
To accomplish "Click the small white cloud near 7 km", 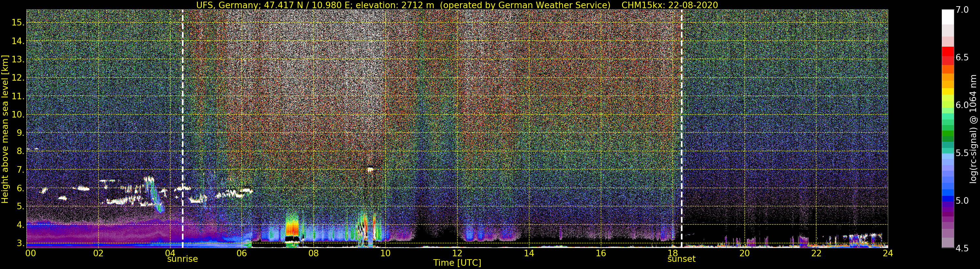I will [x=370, y=170].
